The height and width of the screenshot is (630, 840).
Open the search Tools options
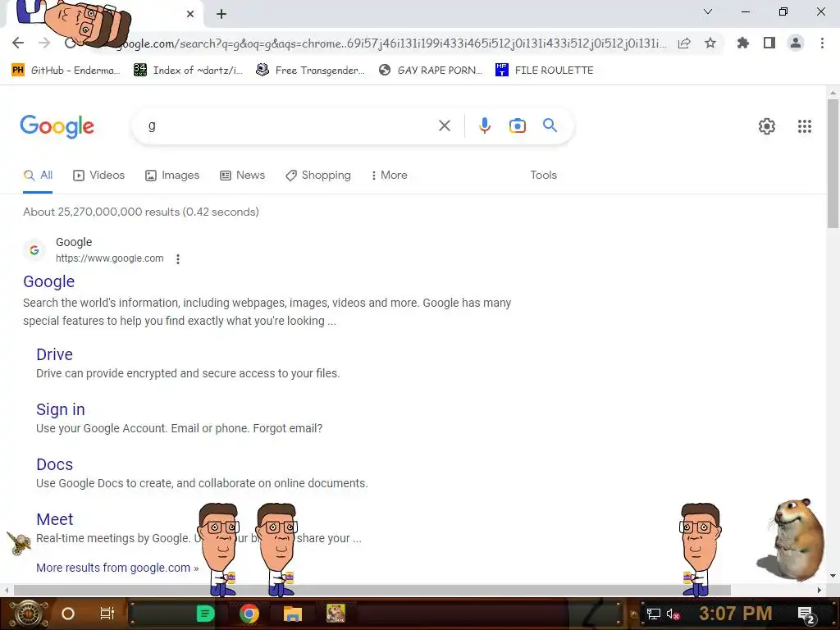(543, 176)
